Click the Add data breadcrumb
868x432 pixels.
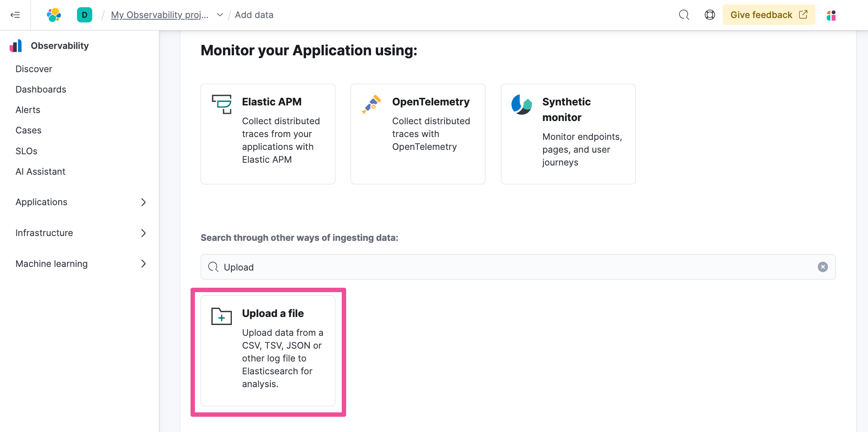(x=254, y=15)
